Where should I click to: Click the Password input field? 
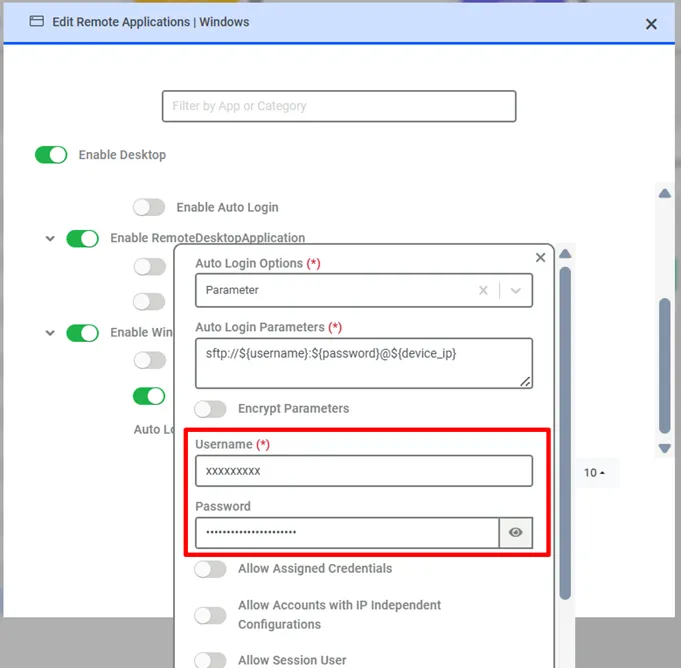coord(347,532)
